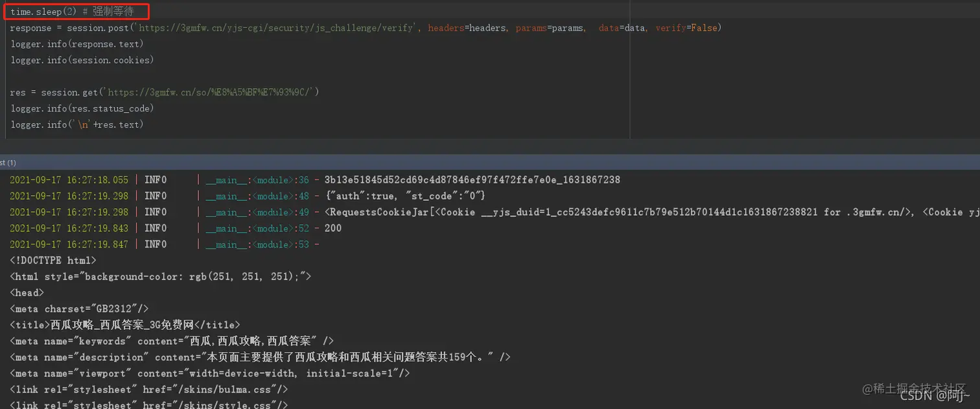The image size is (980, 409).
Task: Click the RequestsCookieJar log output line
Action: 495,213
